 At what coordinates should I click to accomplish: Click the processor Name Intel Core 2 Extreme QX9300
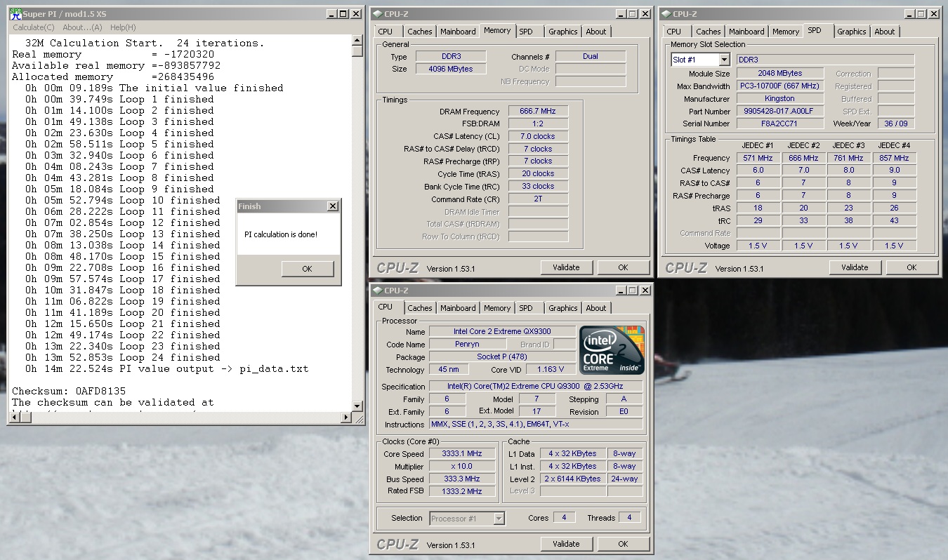tap(502, 331)
